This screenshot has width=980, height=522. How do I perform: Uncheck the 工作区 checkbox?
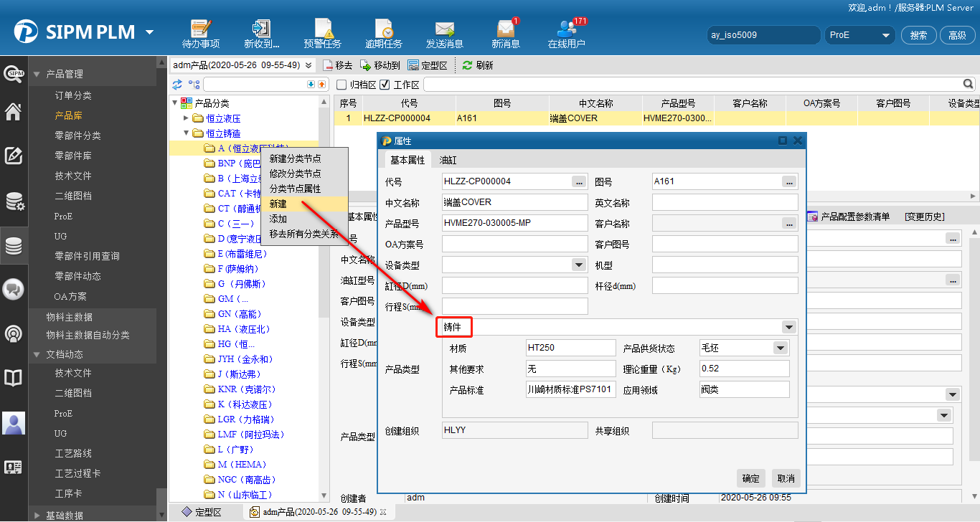coord(385,85)
